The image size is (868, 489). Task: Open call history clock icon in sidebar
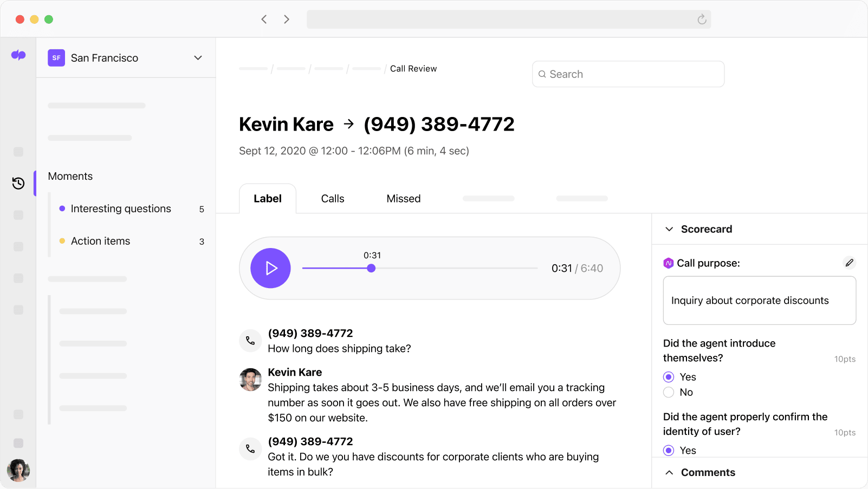[18, 184]
